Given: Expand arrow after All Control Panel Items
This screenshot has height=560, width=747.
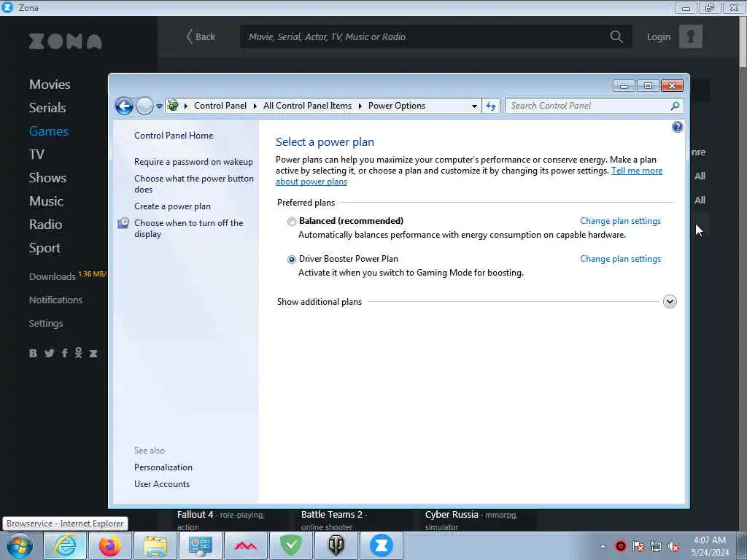Looking at the screenshot, I should click(x=360, y=106).
